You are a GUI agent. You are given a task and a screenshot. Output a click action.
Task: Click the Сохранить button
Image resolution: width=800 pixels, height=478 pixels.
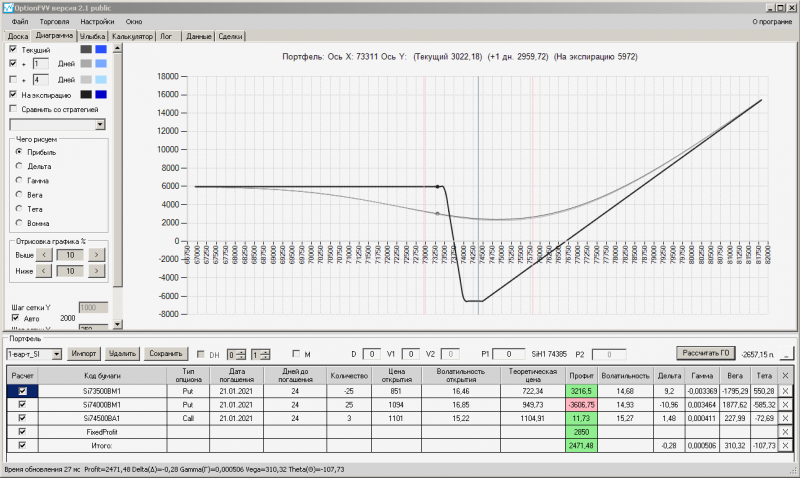166,354
